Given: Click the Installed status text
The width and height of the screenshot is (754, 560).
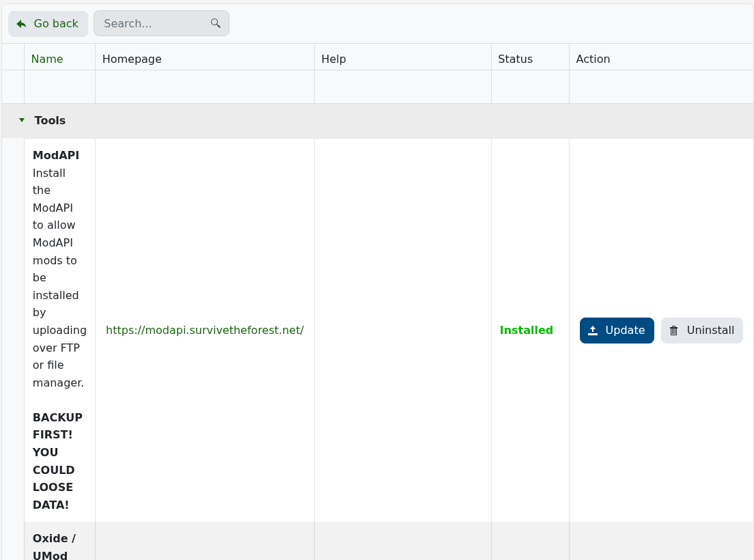Looking at the screenshot, I should point(527,331).
